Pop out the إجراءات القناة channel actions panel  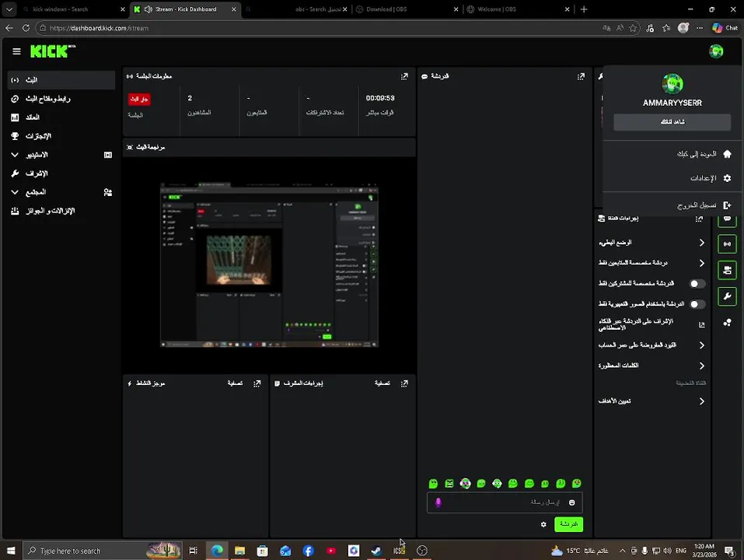pyautogui.click(x=699, y=219)
